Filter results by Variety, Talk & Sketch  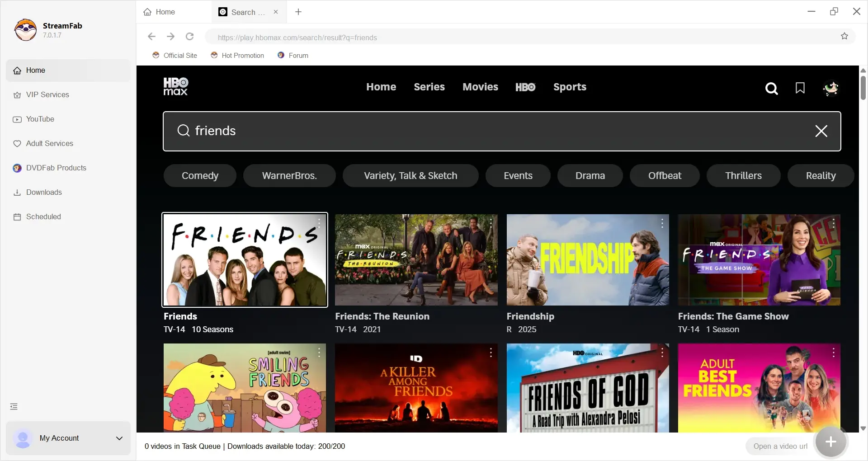(x=410, y=175)
